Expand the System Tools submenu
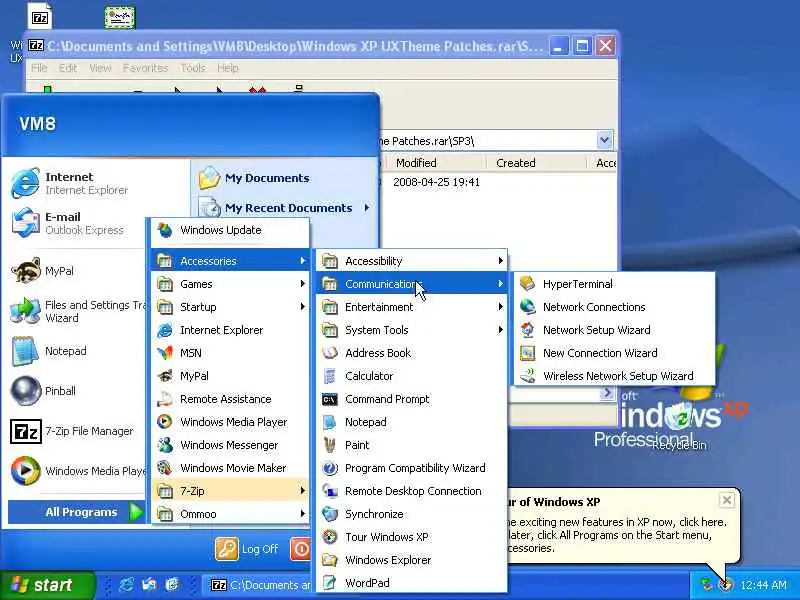The width and height of the screenshot is (800, 600). [x=412, y=330]
